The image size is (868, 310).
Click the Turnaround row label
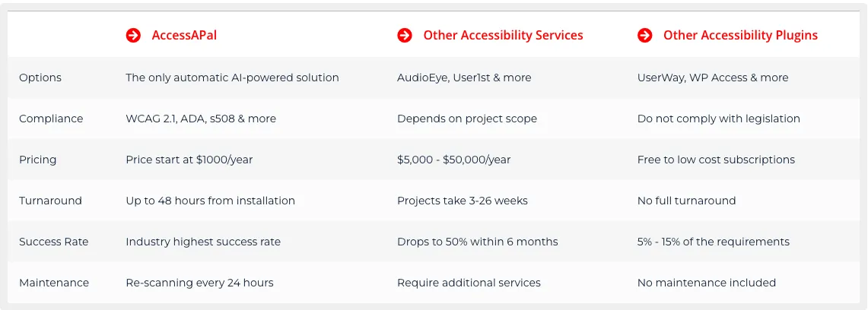(50, 201)
